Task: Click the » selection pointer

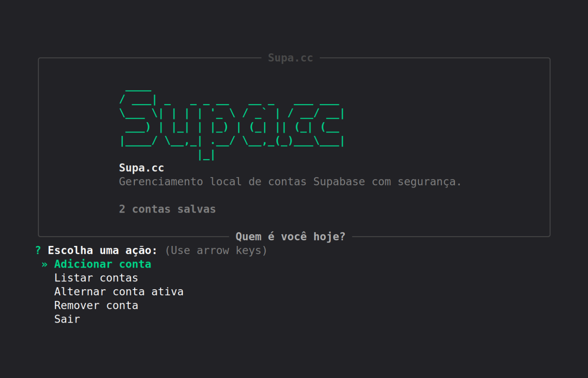Action: point(44,264)
